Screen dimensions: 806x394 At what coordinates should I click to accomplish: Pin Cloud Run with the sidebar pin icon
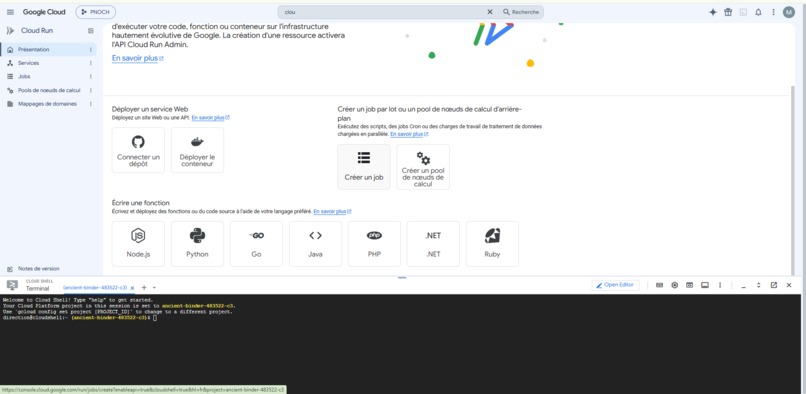91,31
